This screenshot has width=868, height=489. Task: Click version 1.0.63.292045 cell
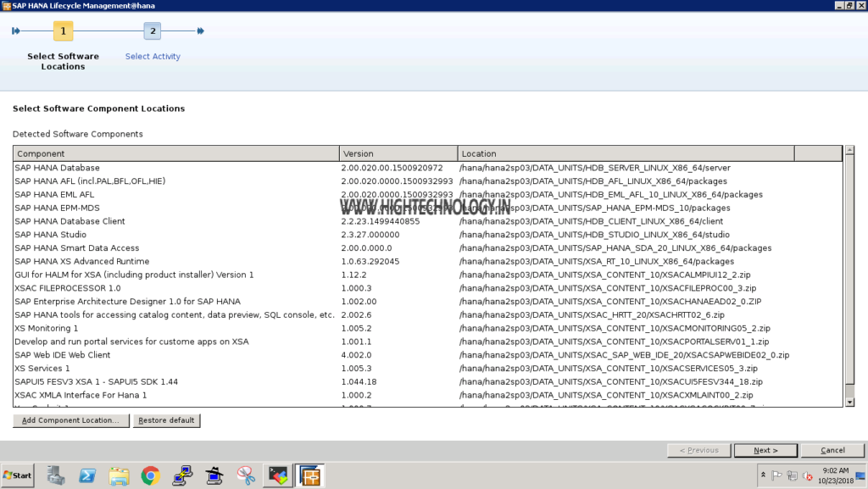(x=370, y=261)
